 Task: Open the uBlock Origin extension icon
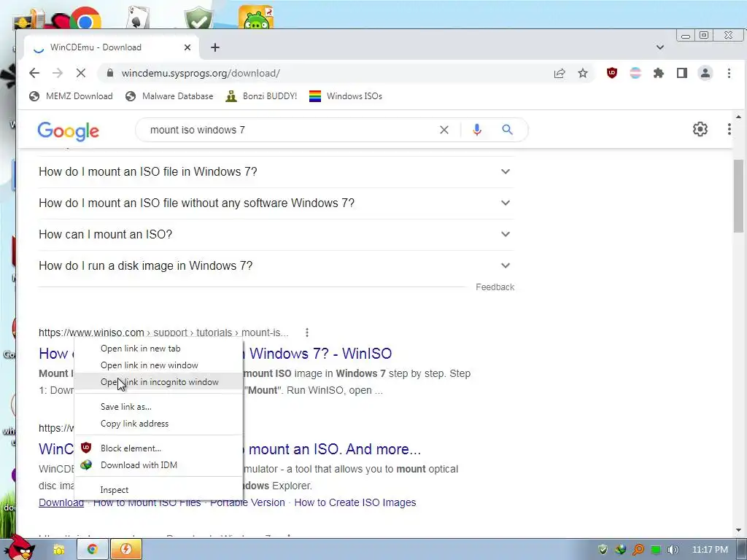tap(612, 73)
